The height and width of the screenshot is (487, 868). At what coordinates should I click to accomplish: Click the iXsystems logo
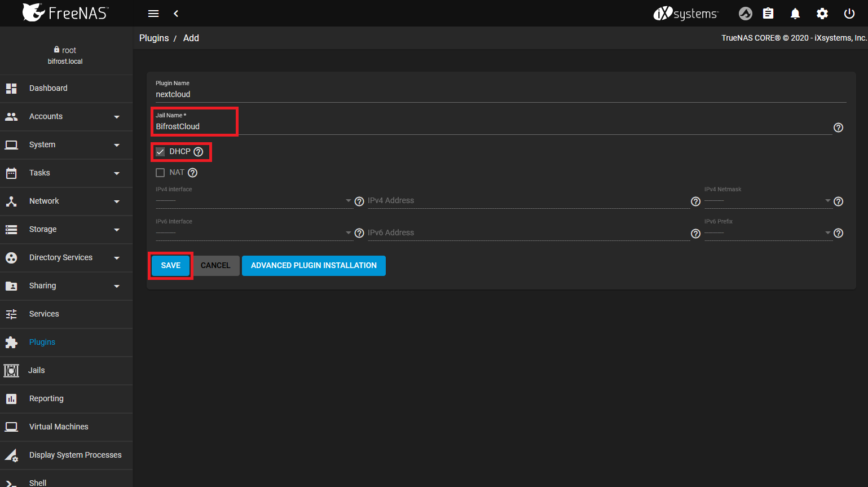click(x=686, y=14)
